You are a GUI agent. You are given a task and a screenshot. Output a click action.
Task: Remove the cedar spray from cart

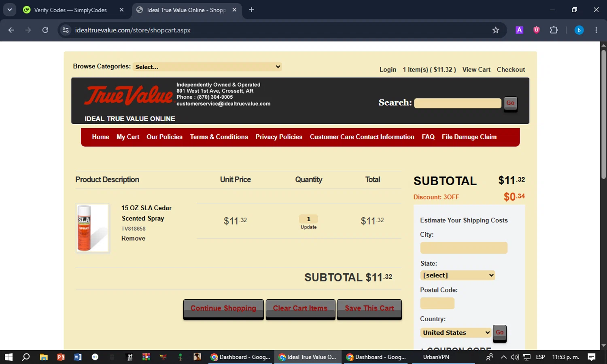pos(133,239)
